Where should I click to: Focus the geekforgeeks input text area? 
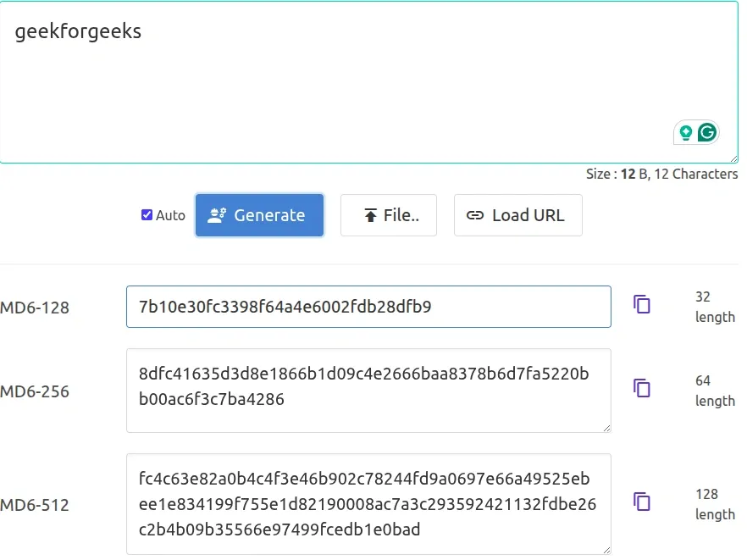(339, 85)
